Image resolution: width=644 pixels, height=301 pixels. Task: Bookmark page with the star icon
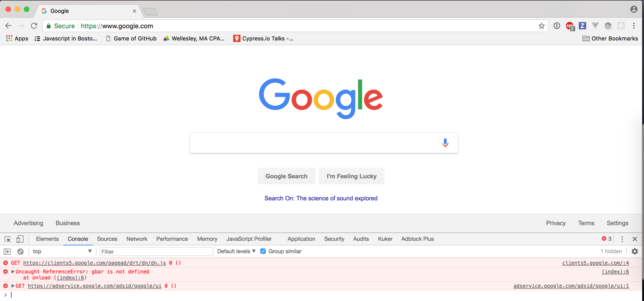pyautogui.click(x=541, y=26)
